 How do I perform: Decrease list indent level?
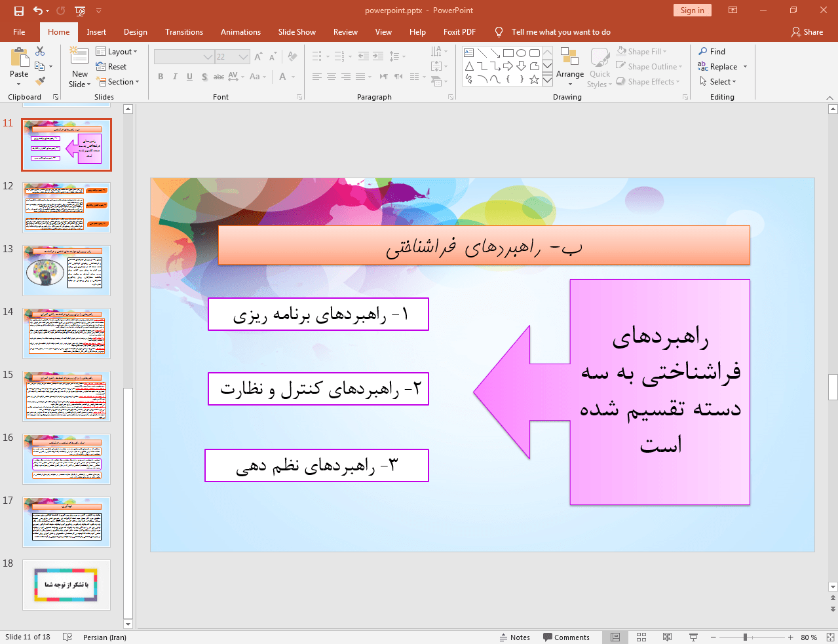[364, 56]
